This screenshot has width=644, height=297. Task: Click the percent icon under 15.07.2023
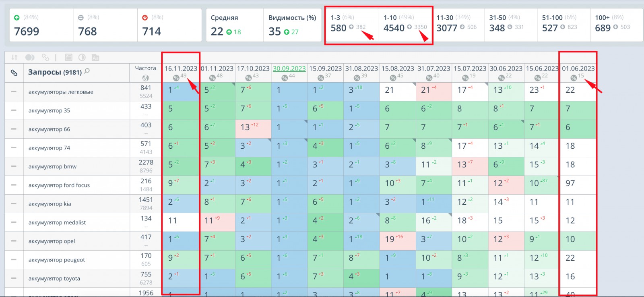[465, 78]
